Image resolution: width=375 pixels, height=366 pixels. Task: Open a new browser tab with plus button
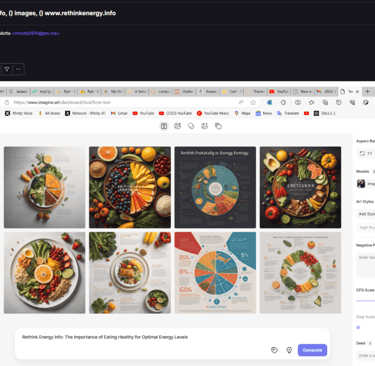tap(367, 91)
